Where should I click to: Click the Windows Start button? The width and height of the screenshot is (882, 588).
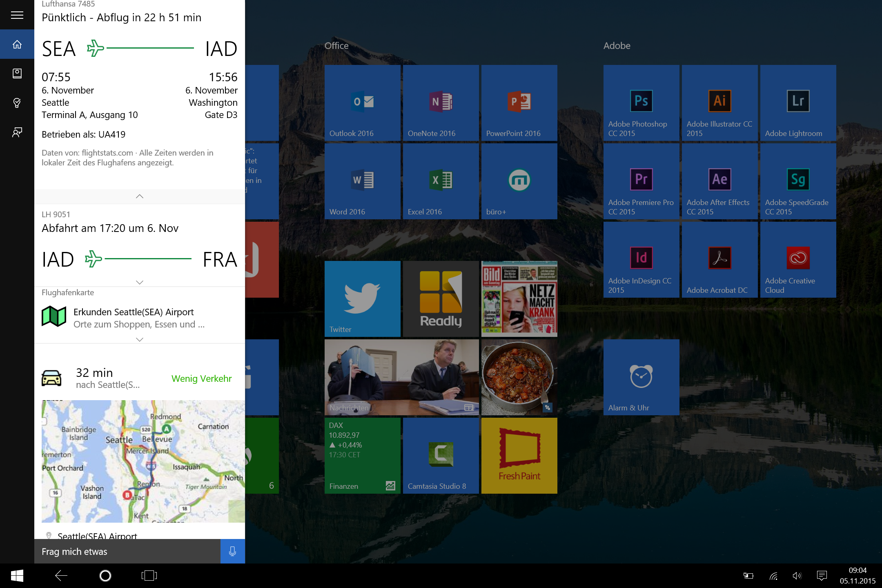coord(17,576)
